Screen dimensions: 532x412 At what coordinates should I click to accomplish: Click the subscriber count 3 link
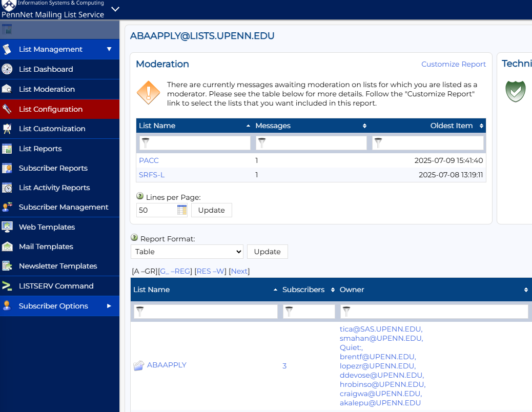[284, 366]
